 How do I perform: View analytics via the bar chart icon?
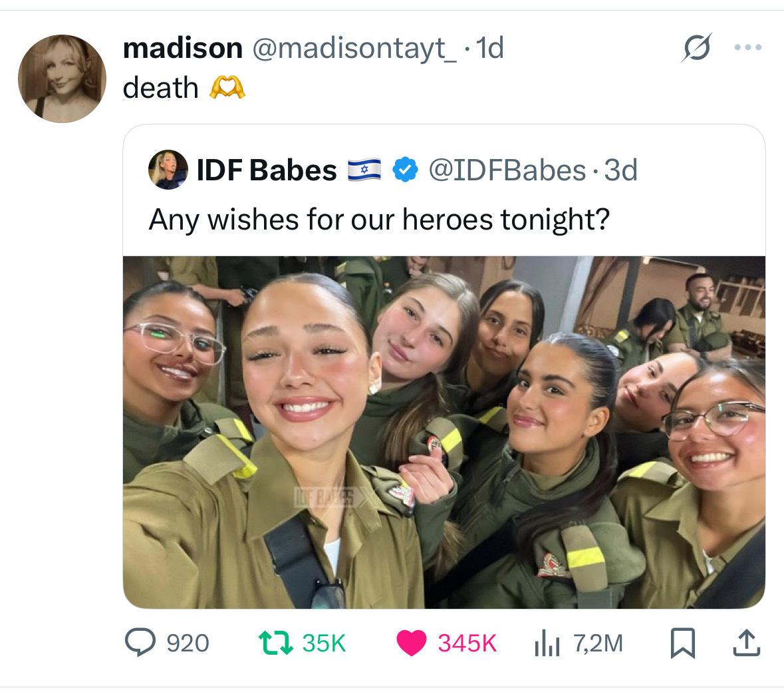tap(547, 643)
